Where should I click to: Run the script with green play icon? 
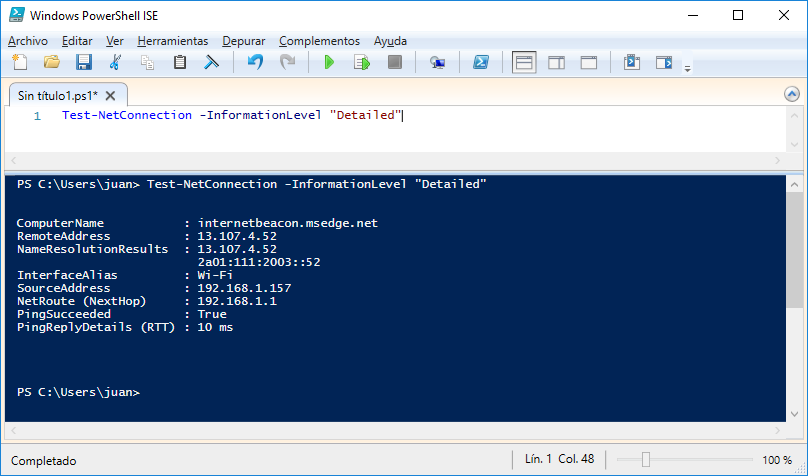tap(329, 62)
